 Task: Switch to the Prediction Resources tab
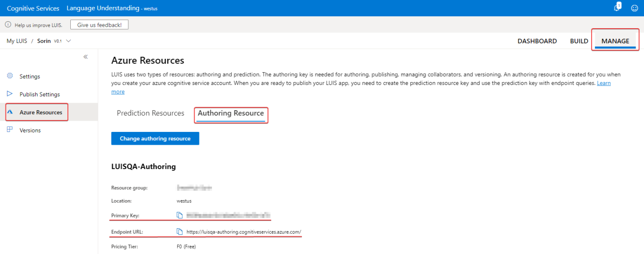pyautogui.click(x=150, y=113)
